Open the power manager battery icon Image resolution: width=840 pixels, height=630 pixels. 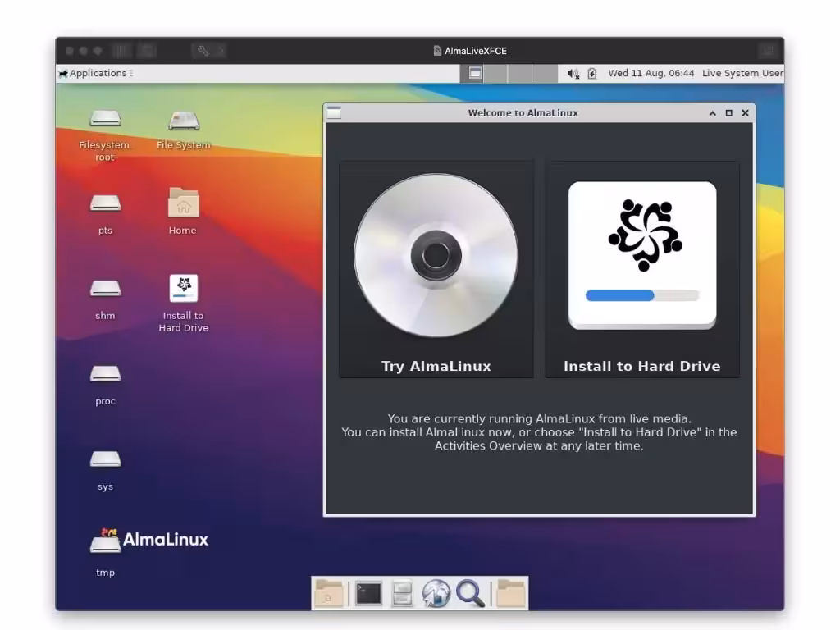pyautogui.click(x=592, y=73)
